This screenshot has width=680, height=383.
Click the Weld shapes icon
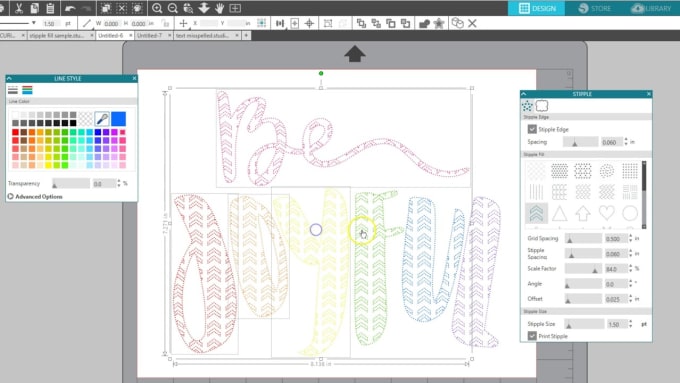424,23
